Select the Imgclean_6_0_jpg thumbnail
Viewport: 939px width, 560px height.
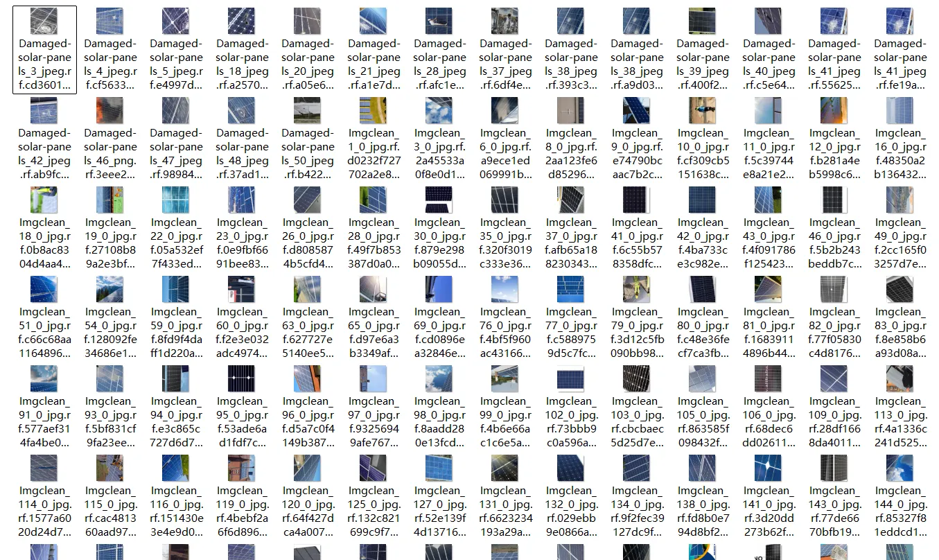[505, 111]
